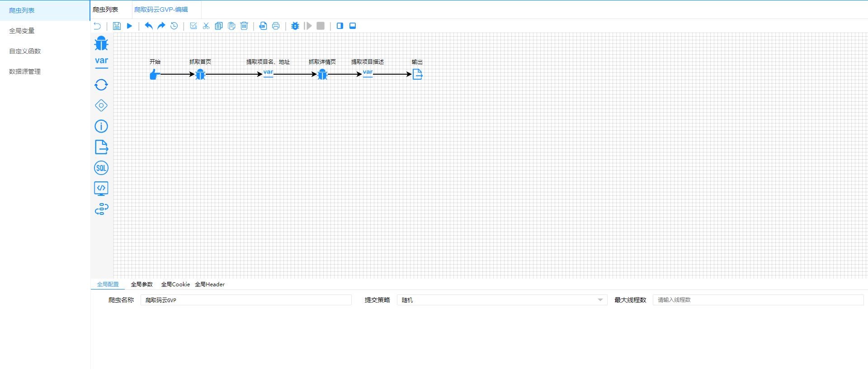Select the 提取项目描述 var node
The height and width of the screenshot is (389, 868).
(x=368, y=73)
